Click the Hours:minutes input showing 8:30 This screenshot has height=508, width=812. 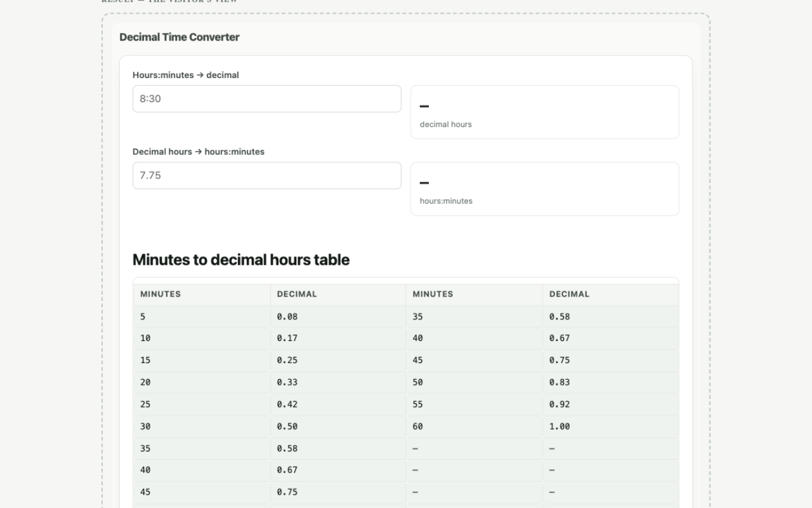267,98
